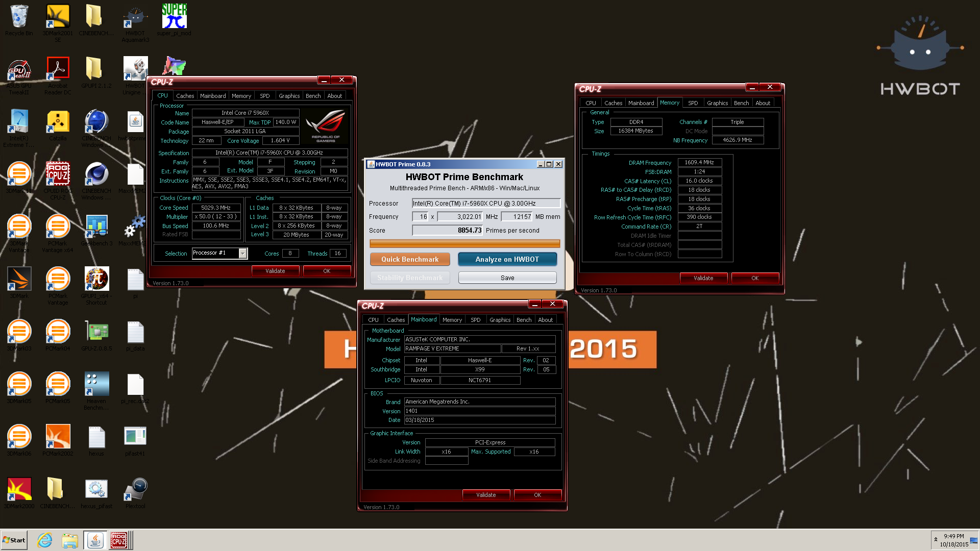Screen dimensions: 980x551
Task: Open CPUID ROG CPU-Z desktop shortcut
Action: [x=58, y=181]
